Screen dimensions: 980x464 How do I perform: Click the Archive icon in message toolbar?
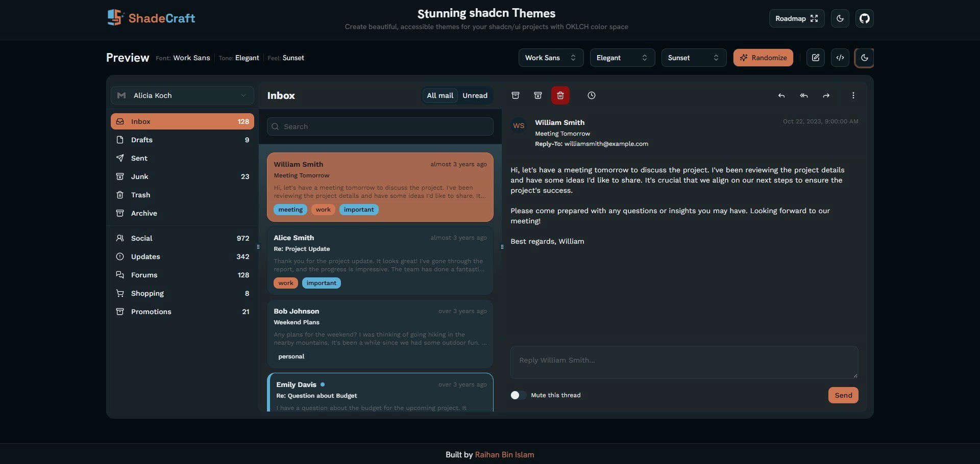click(516, 95)
